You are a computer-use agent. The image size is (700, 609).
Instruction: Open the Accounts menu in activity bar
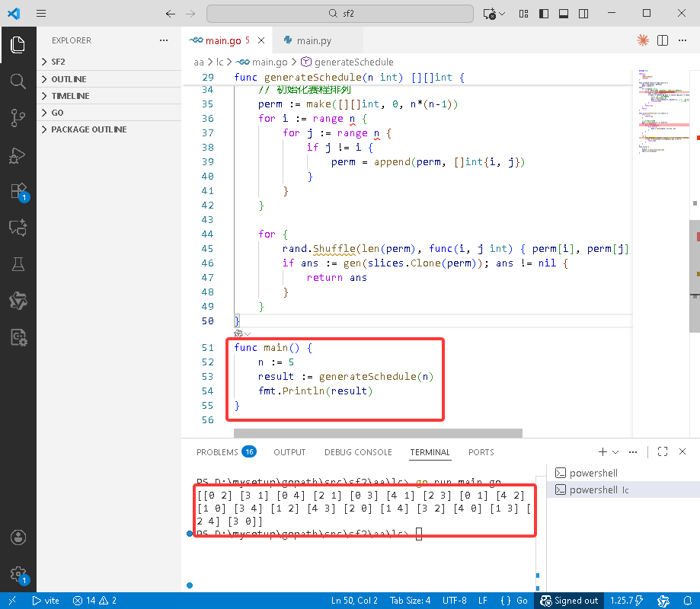point(18,537)
